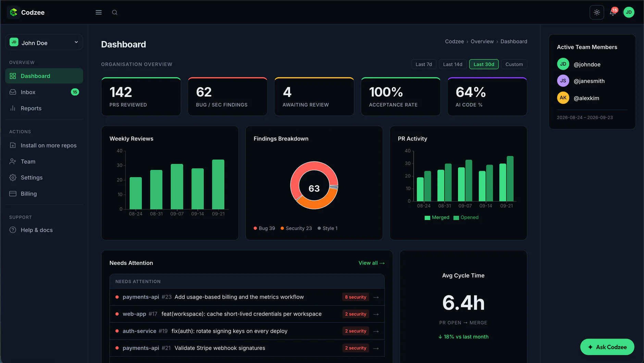644x363 pixels.
Task: Click the 62 Bug / Sec Findings card
Action: pyautogui.click(x=227, y=97)
